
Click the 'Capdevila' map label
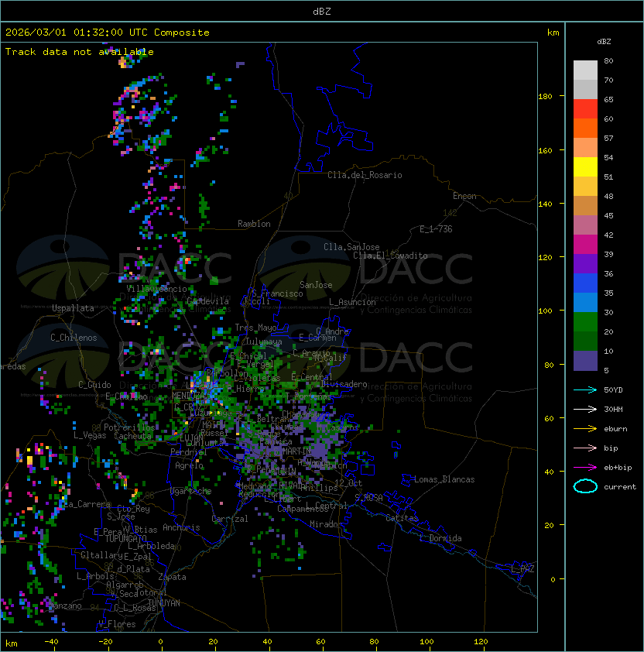coord(207,301)
